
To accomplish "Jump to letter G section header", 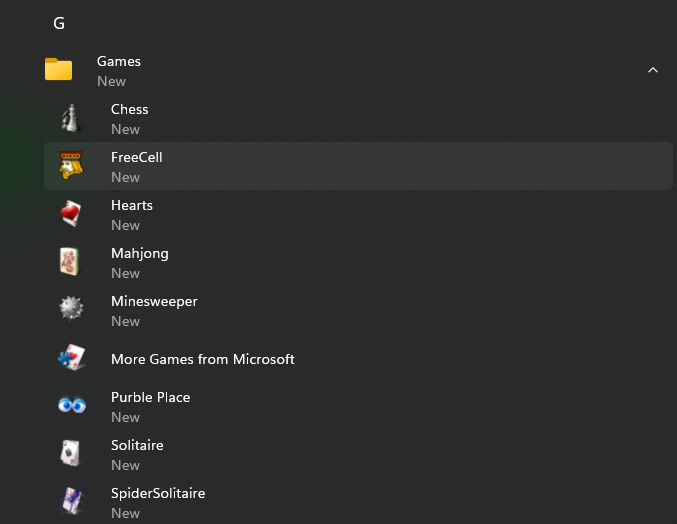I will click(59, 23).
